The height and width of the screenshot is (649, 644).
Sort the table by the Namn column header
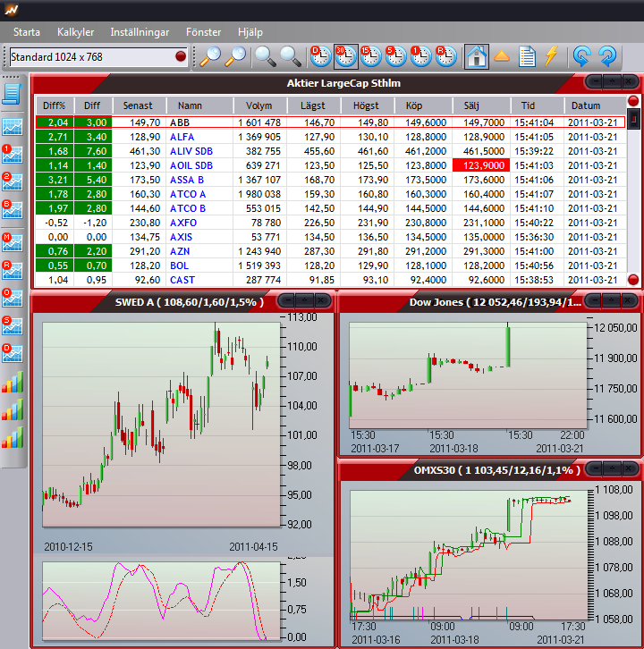pos(199,105)
